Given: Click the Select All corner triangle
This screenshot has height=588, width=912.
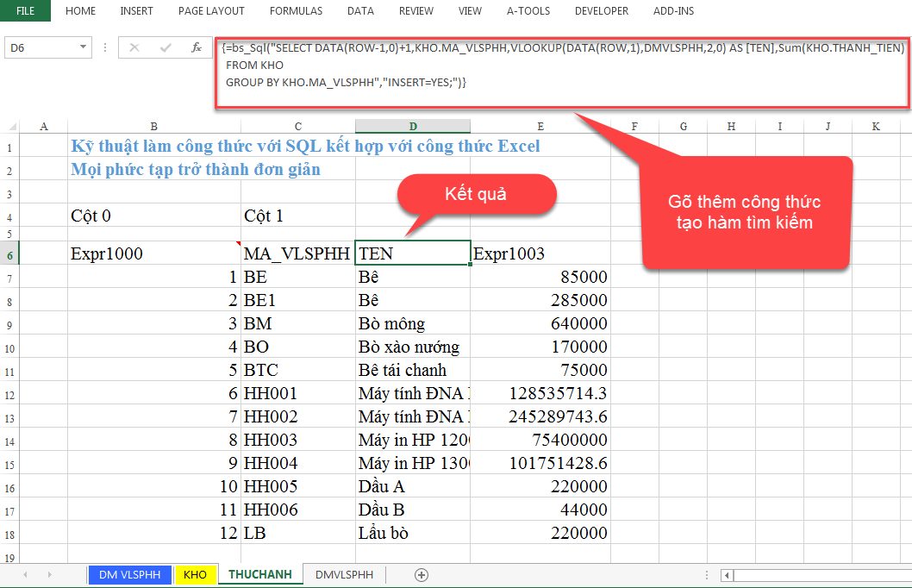Looking at the screenshot, I should (x=9, y=126).
